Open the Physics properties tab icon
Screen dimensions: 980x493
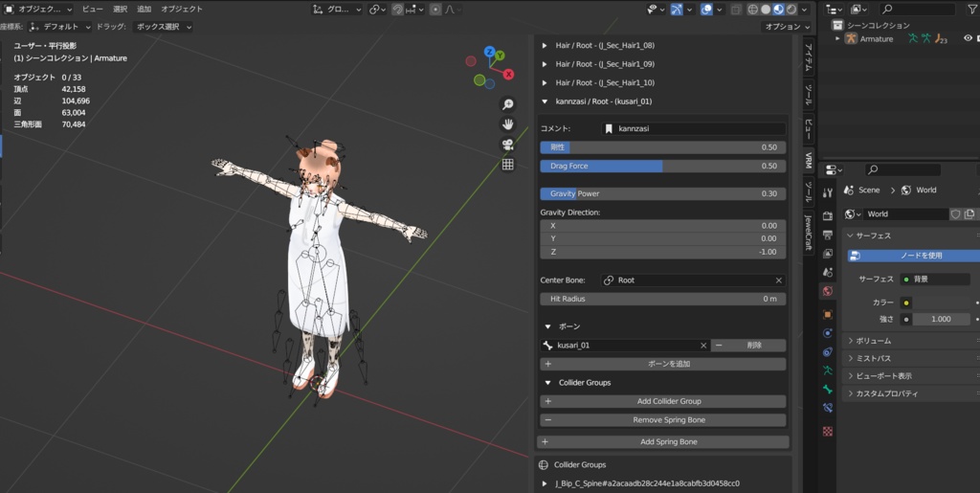[828, 332]
